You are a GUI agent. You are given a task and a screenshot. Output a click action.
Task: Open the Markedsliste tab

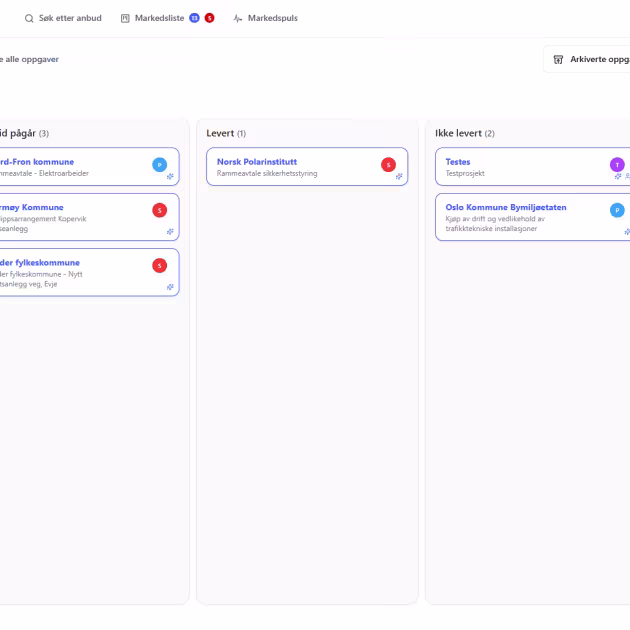(159, 18)
